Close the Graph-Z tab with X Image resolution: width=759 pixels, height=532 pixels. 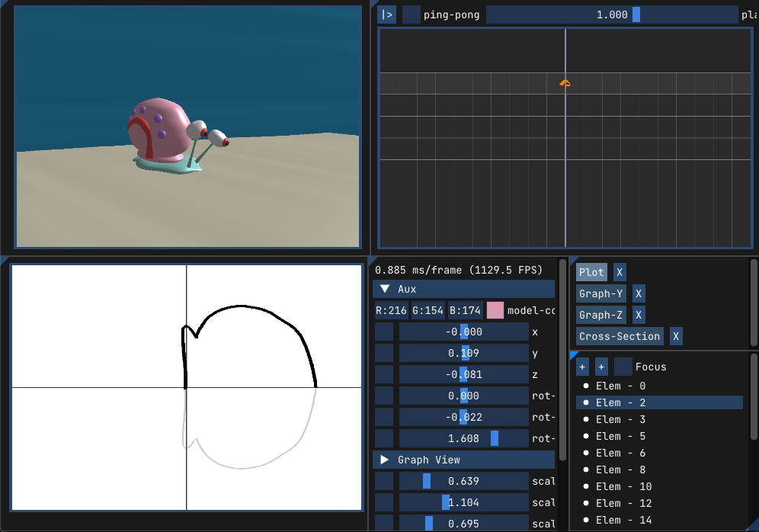tap(639, 315)
